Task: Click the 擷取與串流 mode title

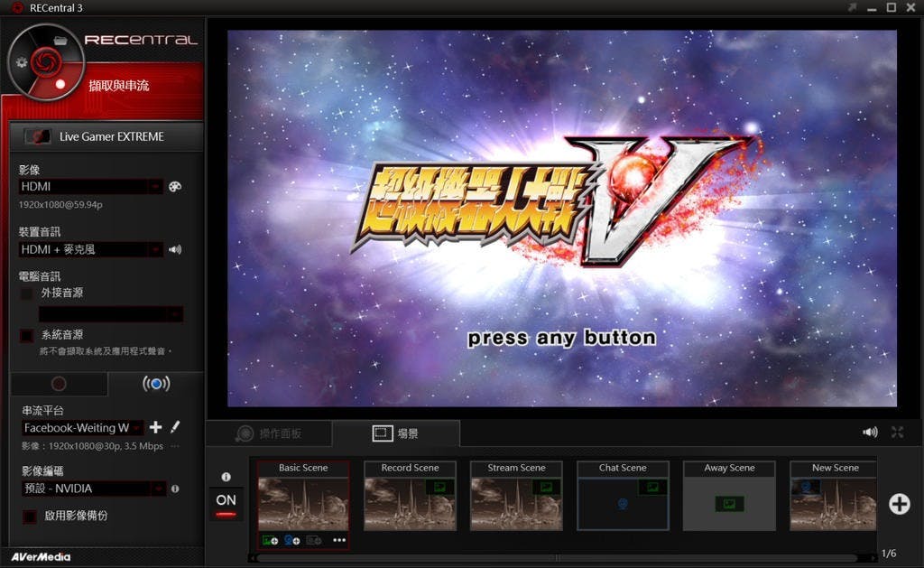Action: (x=118, y=86)
